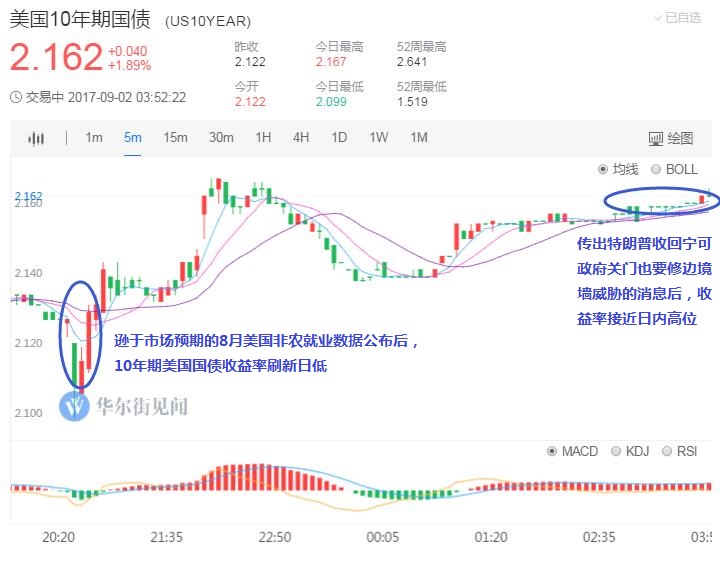Click 52周最低 value 1.519

click(412, 102)
